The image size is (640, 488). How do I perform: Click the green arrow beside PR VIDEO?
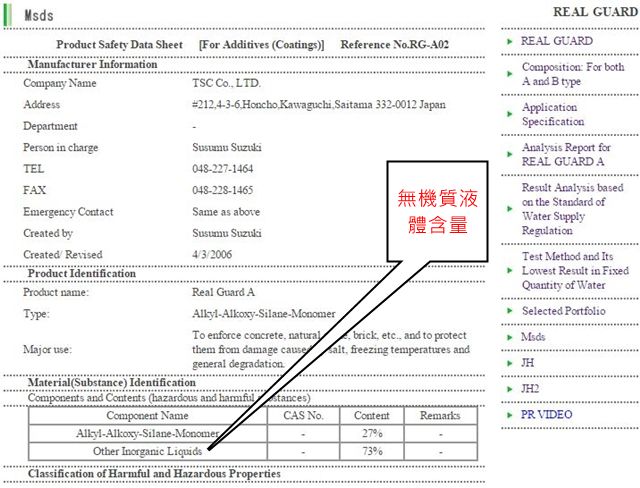[x=509, y=415]
